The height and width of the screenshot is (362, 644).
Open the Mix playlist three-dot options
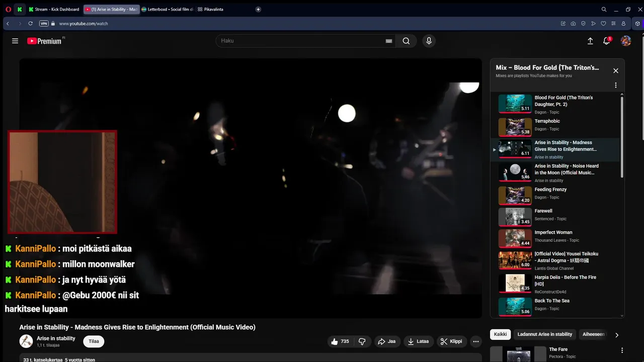[x=615, y=85]
